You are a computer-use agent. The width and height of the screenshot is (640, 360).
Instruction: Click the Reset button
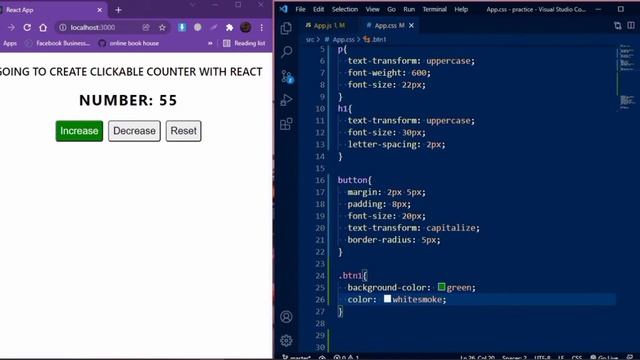click(184, 131)
